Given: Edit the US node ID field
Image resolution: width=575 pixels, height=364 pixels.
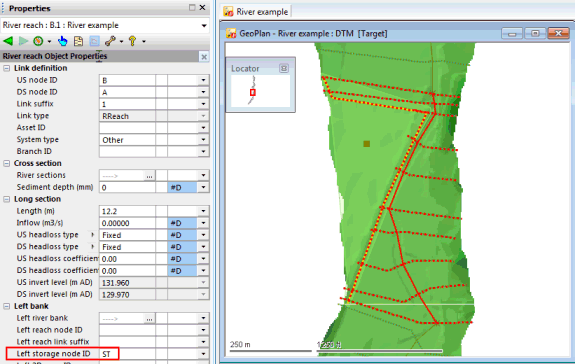Looking at the screenshot, I should pos(127,80).
